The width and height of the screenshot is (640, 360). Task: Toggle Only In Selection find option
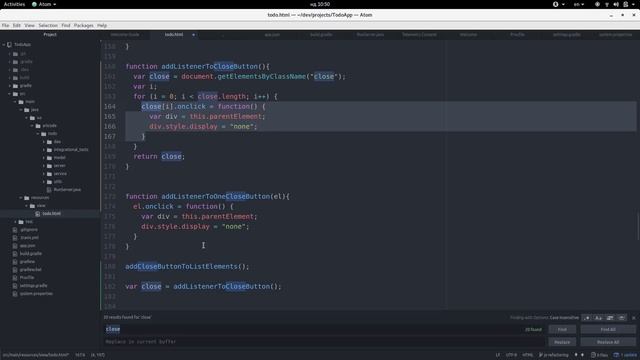coord(610,318)
